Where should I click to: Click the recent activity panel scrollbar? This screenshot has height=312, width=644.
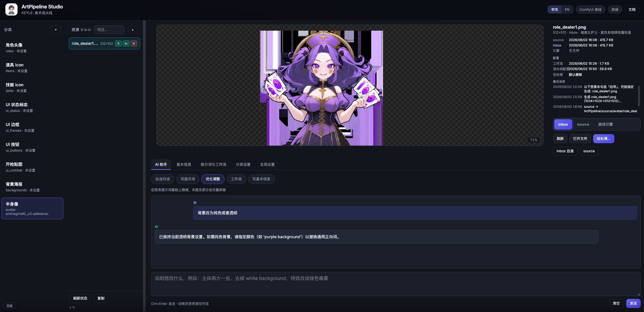(x=639, y=96)
